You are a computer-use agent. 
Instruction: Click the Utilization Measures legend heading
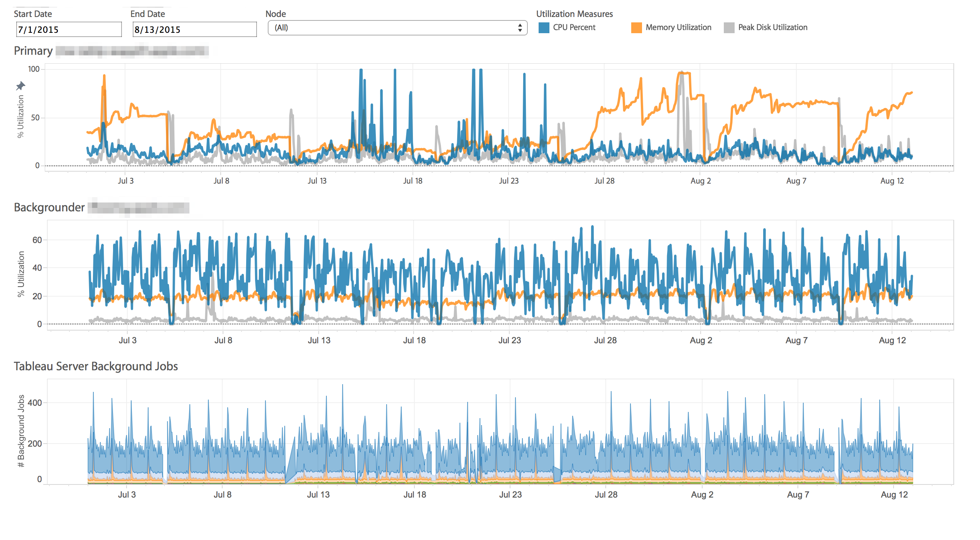point(574,14)
